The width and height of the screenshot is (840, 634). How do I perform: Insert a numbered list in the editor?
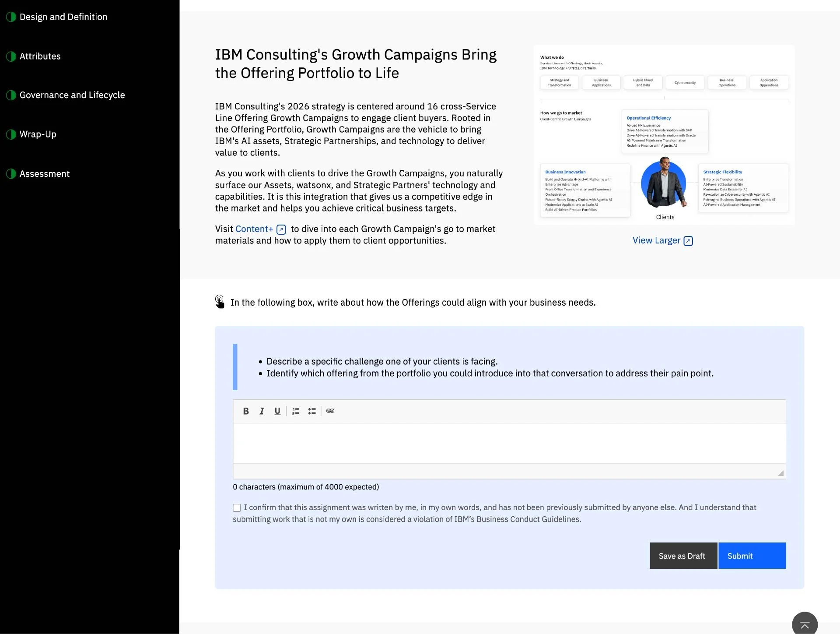(x=296, y=411)
